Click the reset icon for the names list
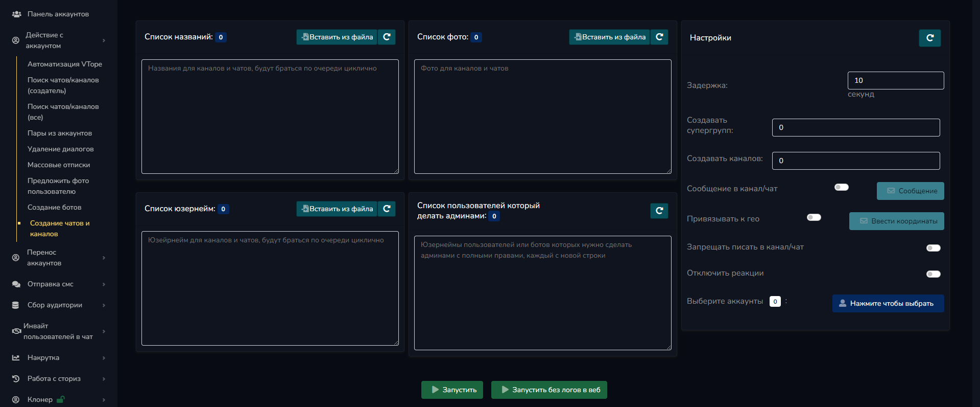Viewport: 980px width, 407px height. tap(387, 37)
